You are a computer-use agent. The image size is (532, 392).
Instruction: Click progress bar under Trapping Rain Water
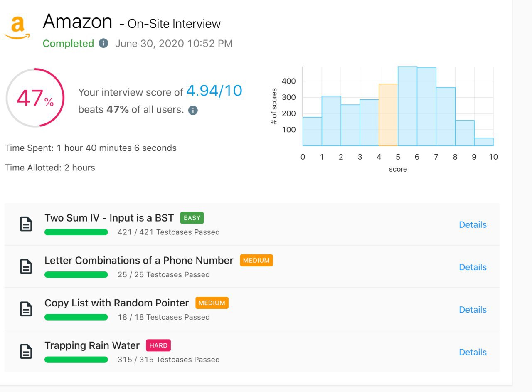coord(76,360)
